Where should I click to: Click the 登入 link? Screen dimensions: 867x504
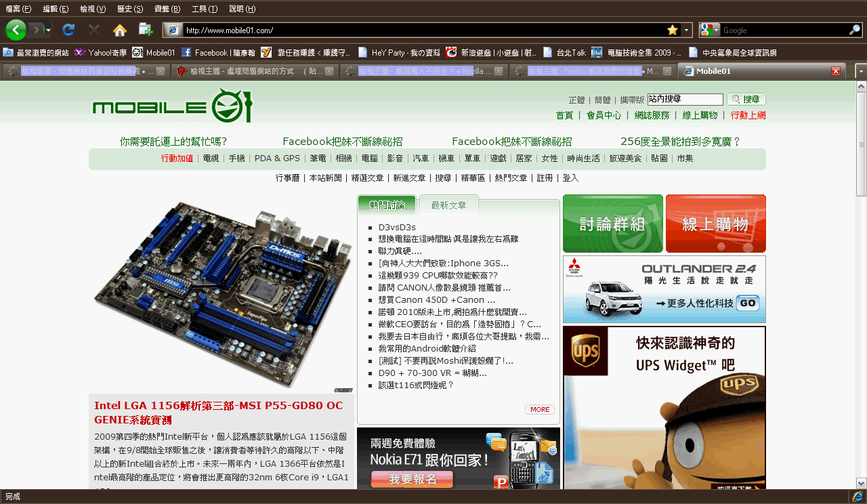tap(570, 178)
